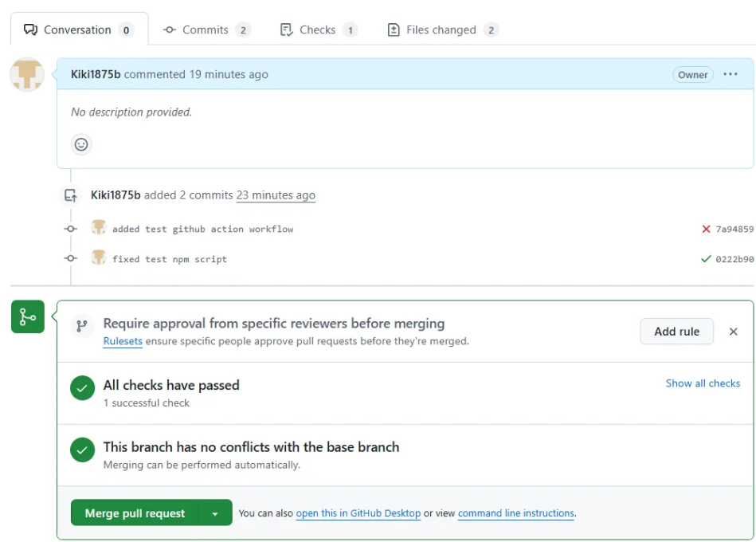Show passed status of commit 0222b90
The height and width of the screenshot is (542, 756).
point(706,259)
